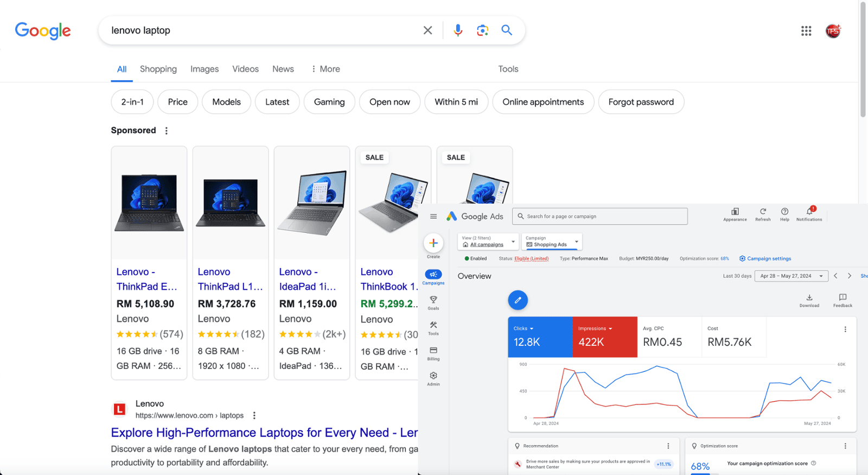This screenshot has width=868, height=475.
Task: Switch to the Images tab
Action: coord(205,69)
